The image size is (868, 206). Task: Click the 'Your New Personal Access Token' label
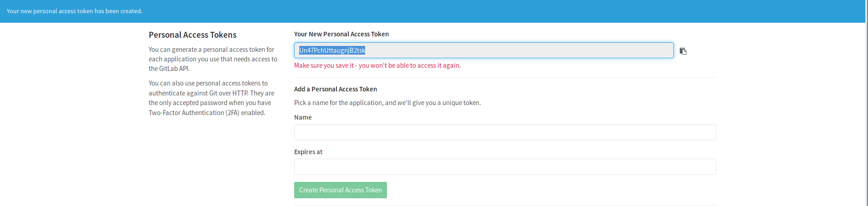(341, 34)
